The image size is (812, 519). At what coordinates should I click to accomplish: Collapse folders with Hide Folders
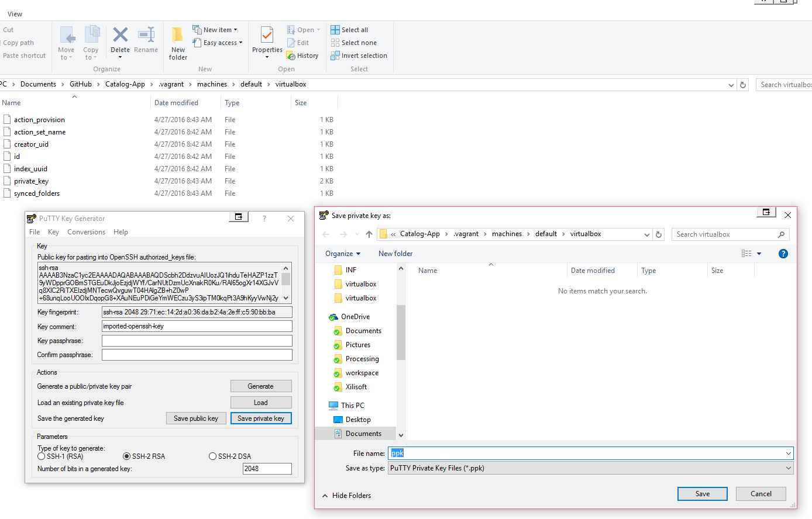(346, 496)
